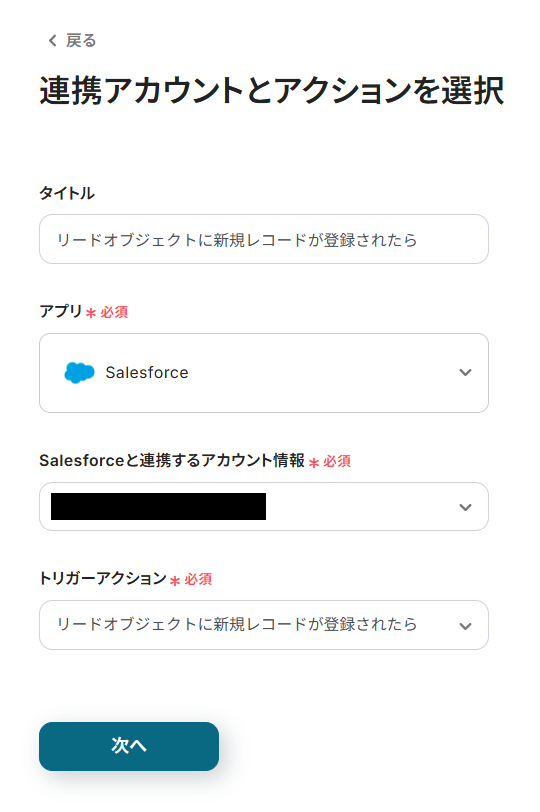540x812 pixels.
Task: Proceed with the 次へ button
Action: 129,746
